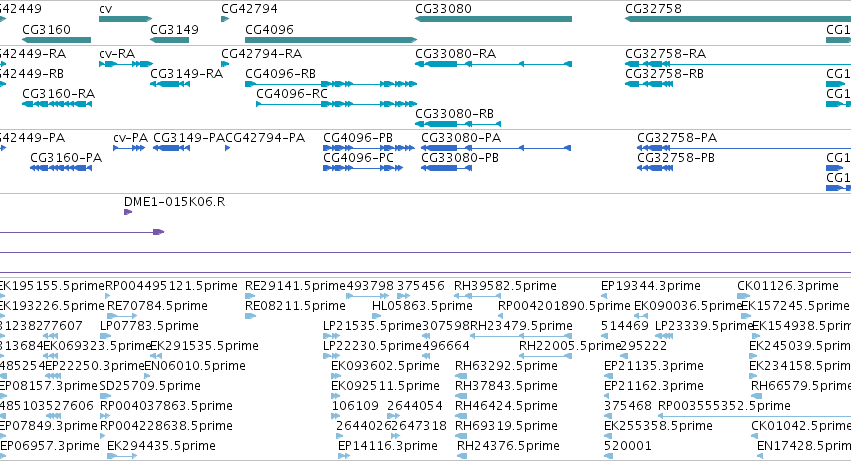Select transcript CG3160-RA
Screen dimensions: 851x461
(59, 94)
